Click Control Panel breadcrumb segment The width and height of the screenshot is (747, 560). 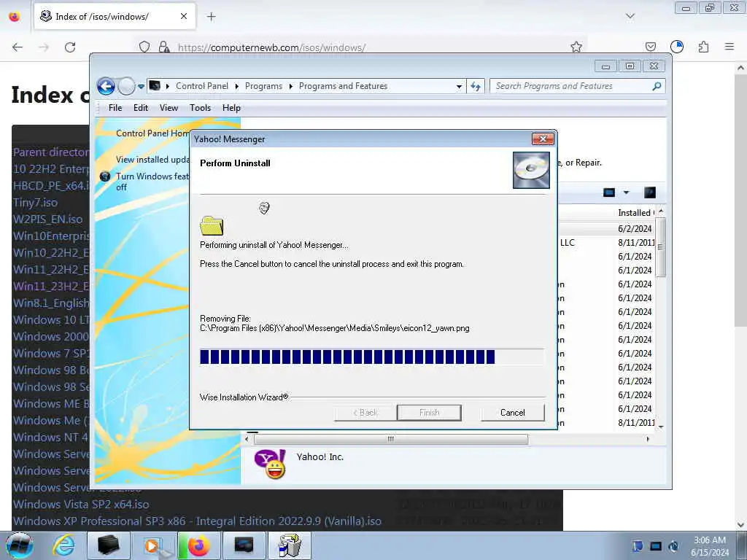[x=202, y=86]
